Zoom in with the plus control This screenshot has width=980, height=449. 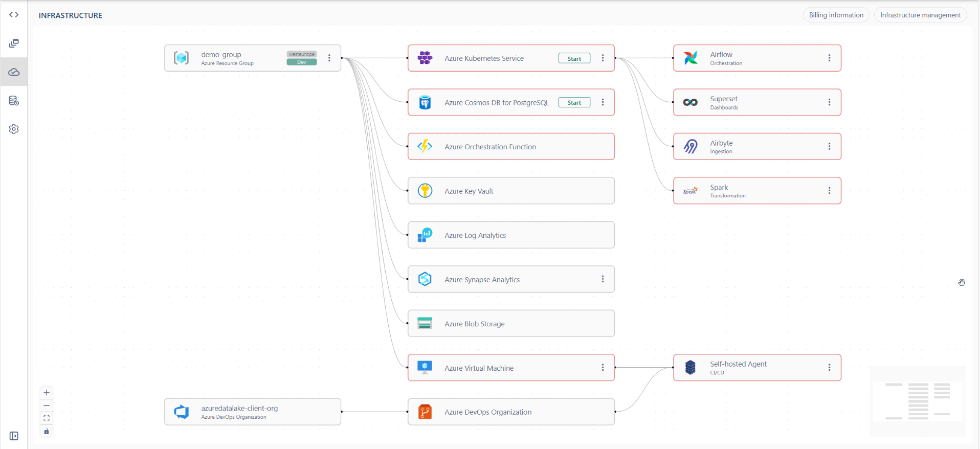pos(47,393)
